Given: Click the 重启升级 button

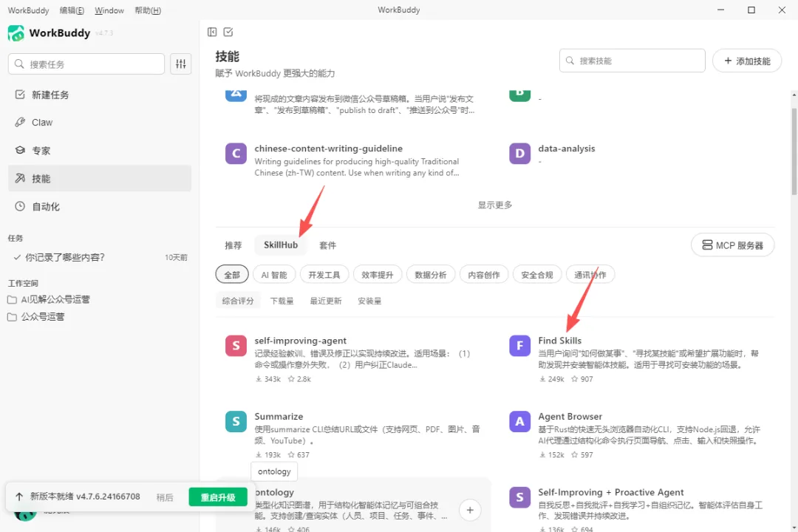Looking at the screenshot, I should pyautogui.click(x=218, y=497).
